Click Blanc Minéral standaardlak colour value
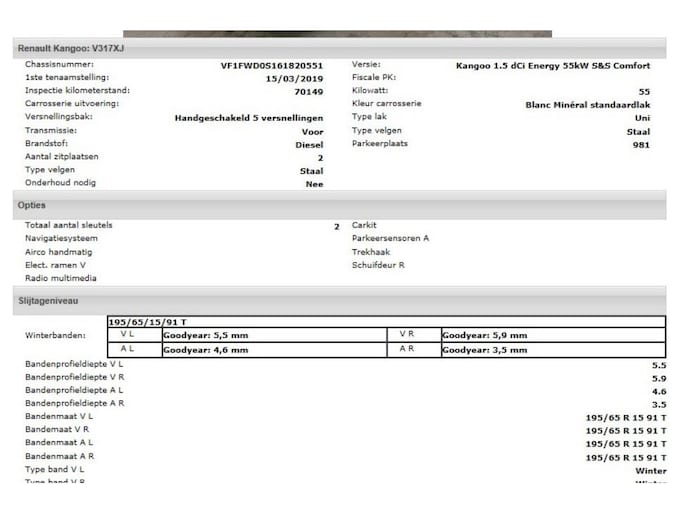The image size is (685, 514). (x=587, y=104)
